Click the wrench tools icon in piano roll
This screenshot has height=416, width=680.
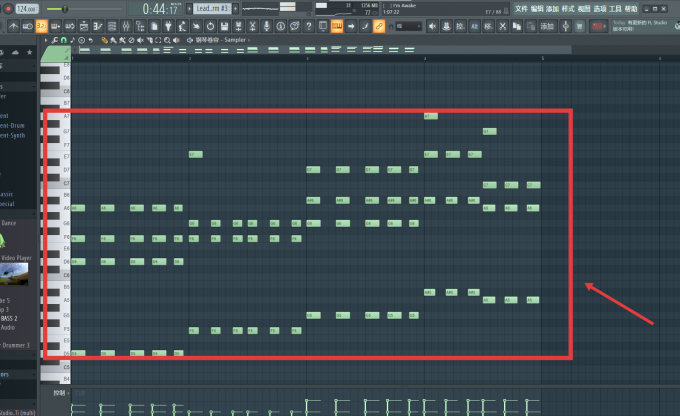pos(55,40)
